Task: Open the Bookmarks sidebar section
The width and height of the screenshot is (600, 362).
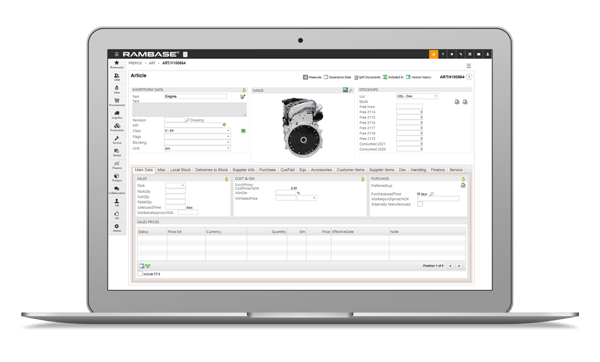Action: (117, 64)
